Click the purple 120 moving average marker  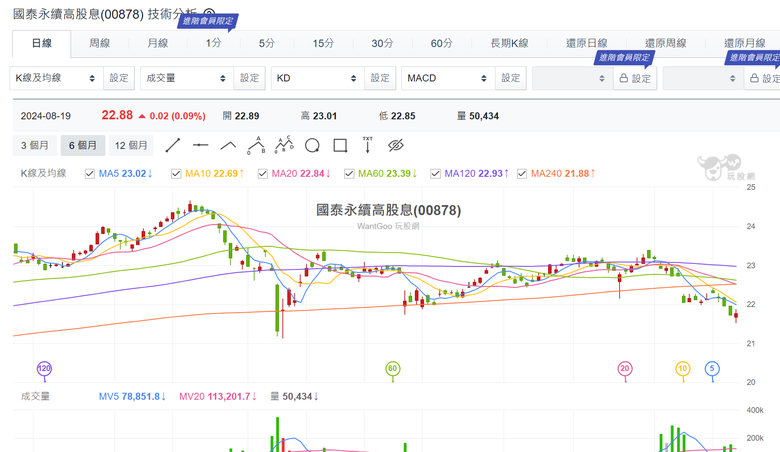tap(44, 369)
